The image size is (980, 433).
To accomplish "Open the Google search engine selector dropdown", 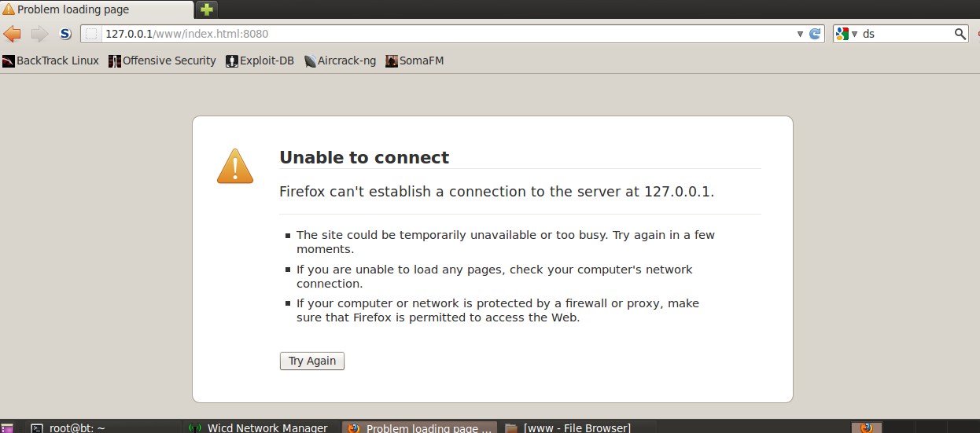I will point(847,34).
